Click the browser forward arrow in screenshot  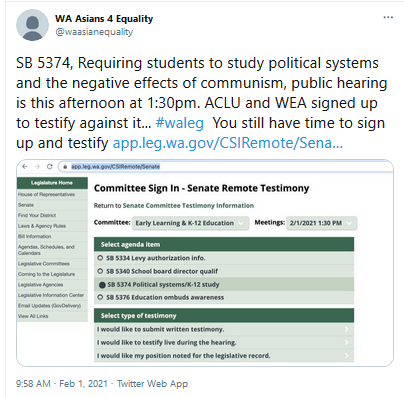[37, 167]
